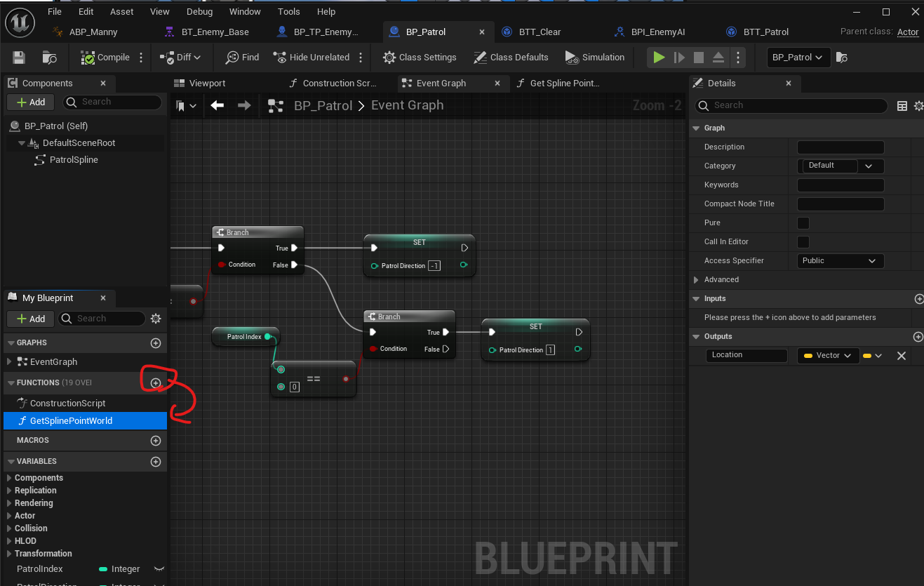Click the Actor parent class link

coord(908,32)
